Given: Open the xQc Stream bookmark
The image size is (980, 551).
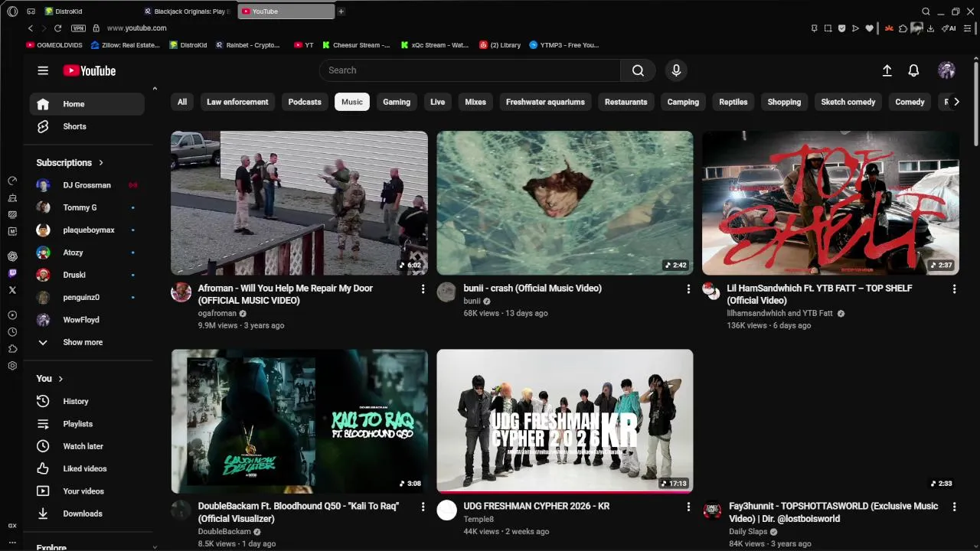Looking at the screenshot, I should click(435, 45).
